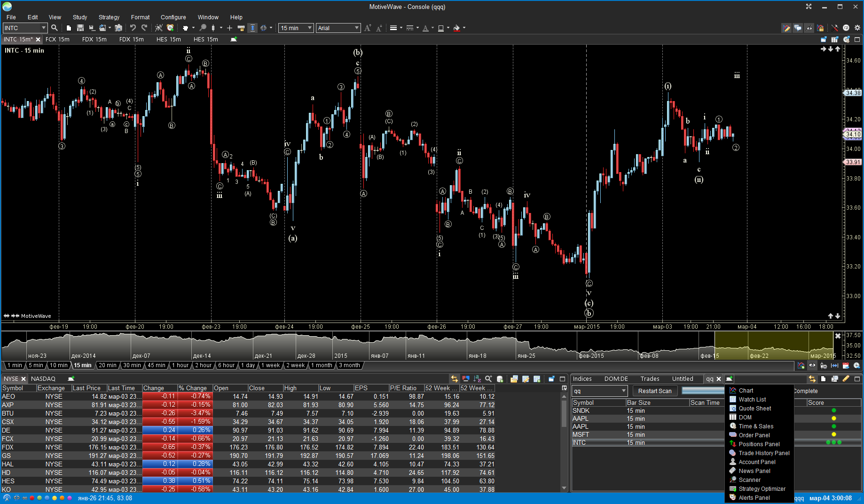The image size is (864, 504).
Task: Click the hammer and wrench tools icon
Action: (834, 28)
